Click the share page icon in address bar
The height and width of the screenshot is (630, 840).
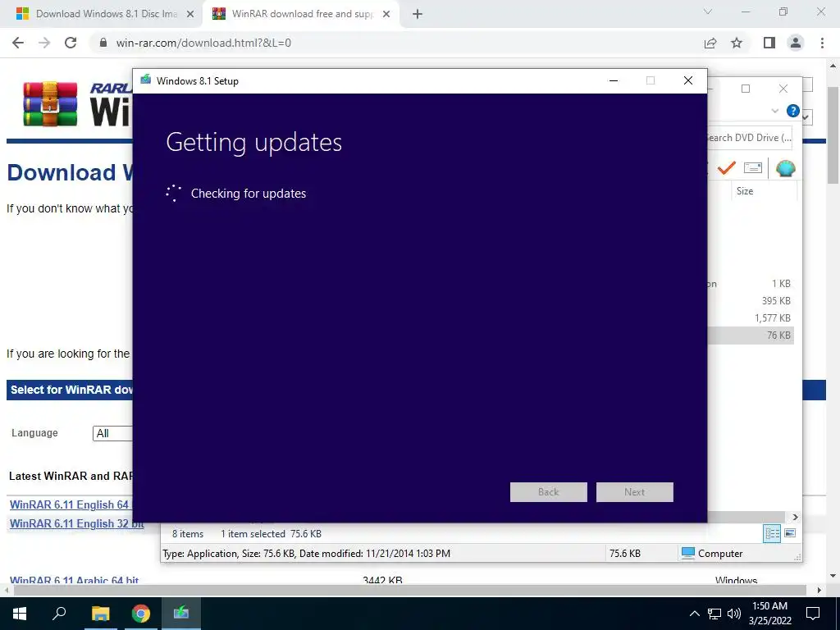[x=710, y=43]
